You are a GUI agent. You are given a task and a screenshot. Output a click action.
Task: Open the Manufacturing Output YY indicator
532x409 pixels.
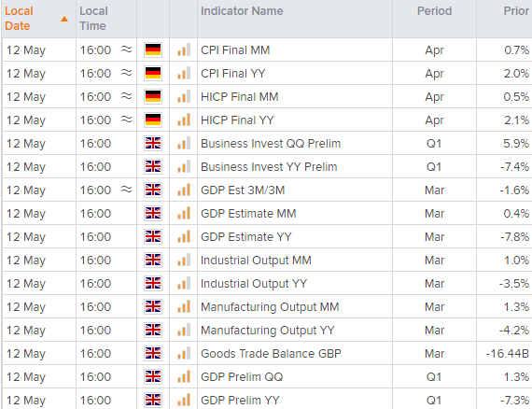pyautogui.click(x=267, y=330)
